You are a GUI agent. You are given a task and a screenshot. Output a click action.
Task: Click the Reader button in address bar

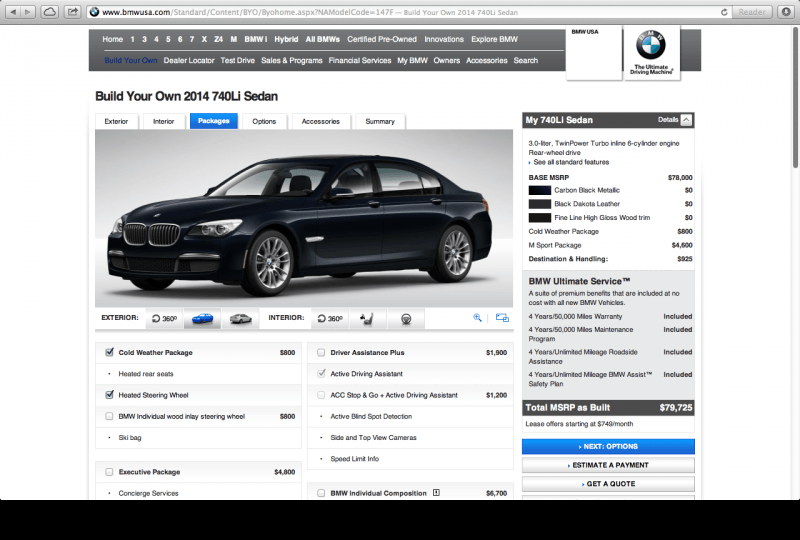[752, 12]
